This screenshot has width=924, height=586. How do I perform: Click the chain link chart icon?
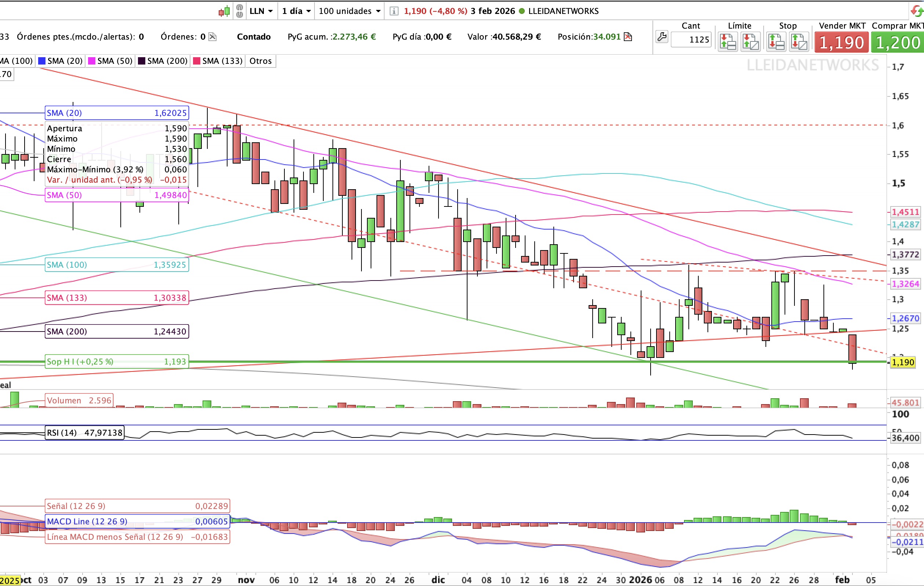[x=240, y=11]
